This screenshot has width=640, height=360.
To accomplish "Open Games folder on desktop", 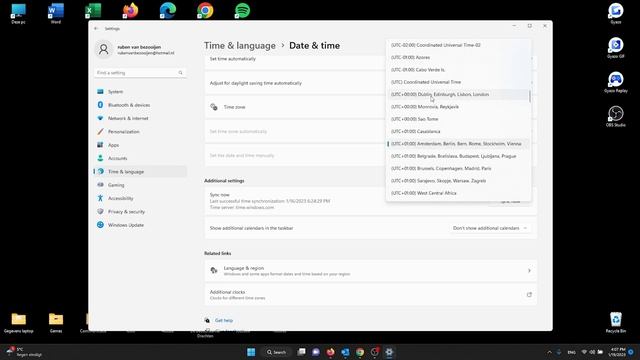I will point(56,322).
